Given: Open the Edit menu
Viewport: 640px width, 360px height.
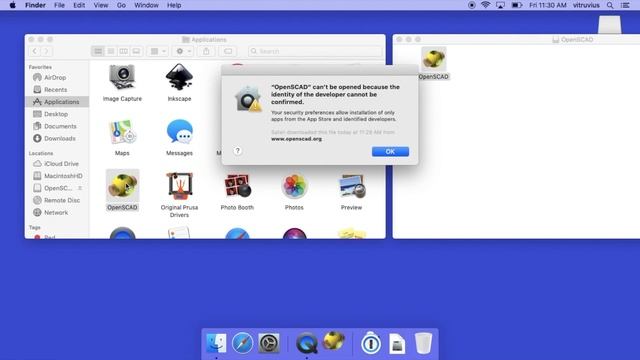Looking at the screenshot, I should 79,5.
